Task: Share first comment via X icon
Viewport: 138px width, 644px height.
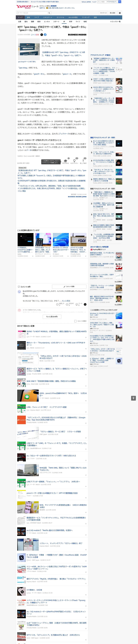Action: point(85,304)
